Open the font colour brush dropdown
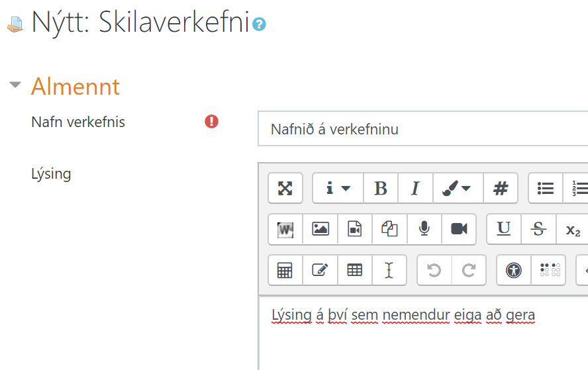The height and width of the screenshot is (370, 588). (x=458, y=188)
